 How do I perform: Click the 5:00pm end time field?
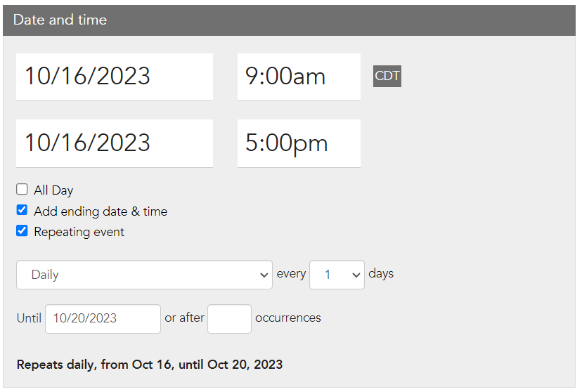(299, 143)
